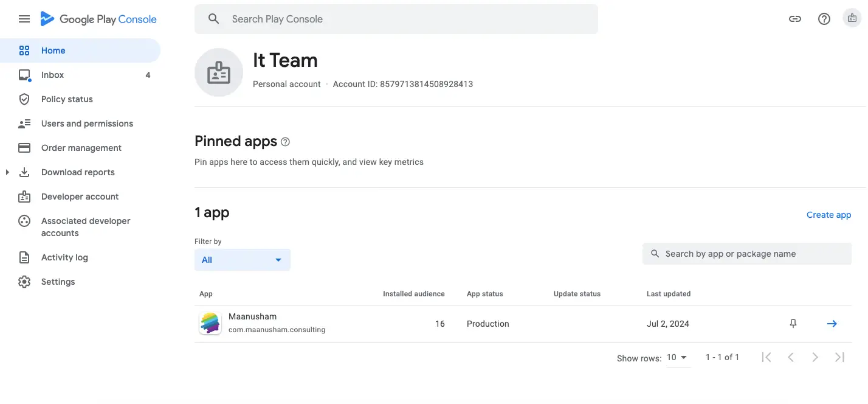868x404 pixels.
Task: Expand the Download reports submenu
Action: [7, 172]
